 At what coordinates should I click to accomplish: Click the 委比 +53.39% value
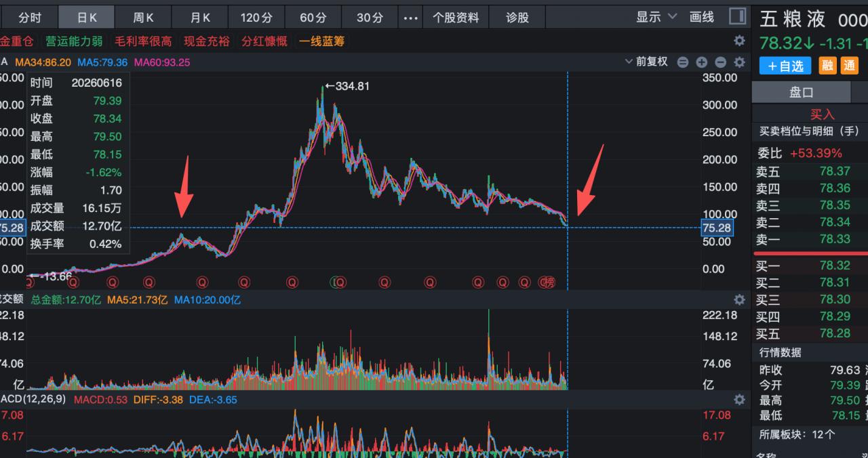[816, 153]
